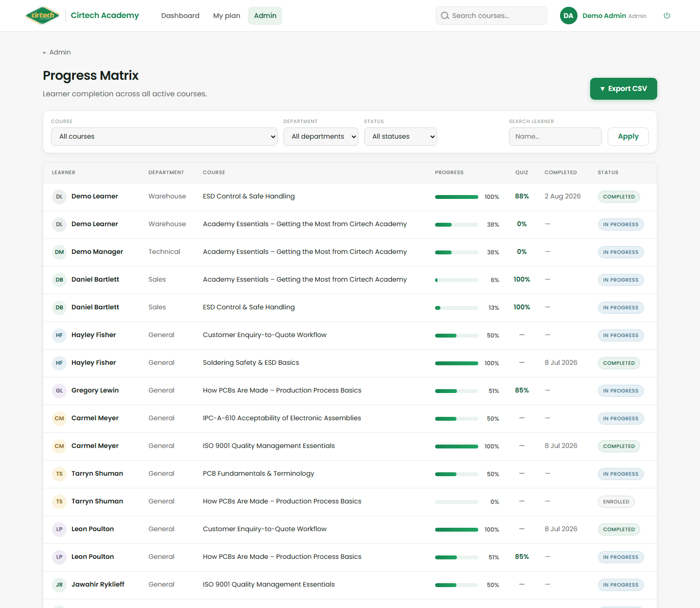Viewport: 700px width, 608px height.
Task: Click the LEARNER column header
Action: 64,173
